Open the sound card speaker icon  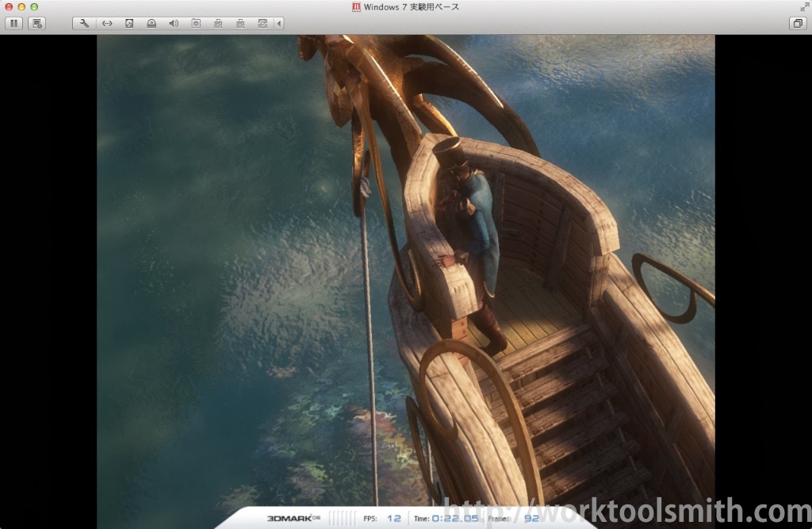point(174,23)
